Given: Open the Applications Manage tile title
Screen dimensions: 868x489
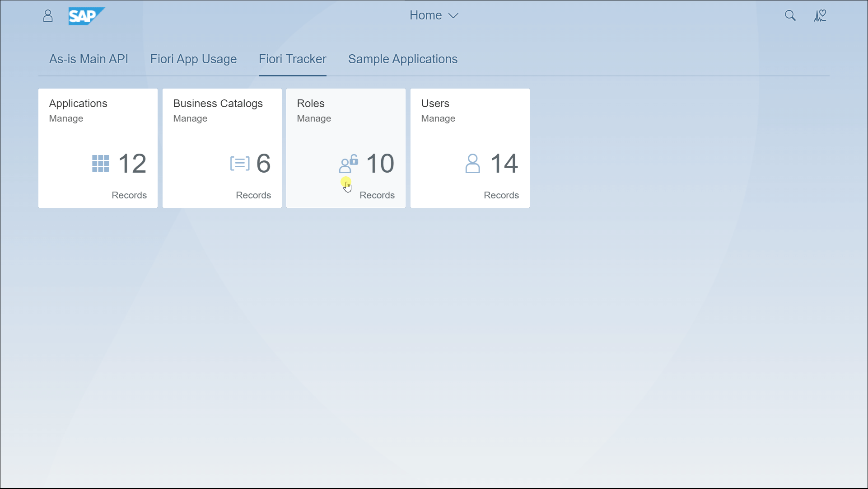Looking at the screenshot, I should click(x=78, y=103).
